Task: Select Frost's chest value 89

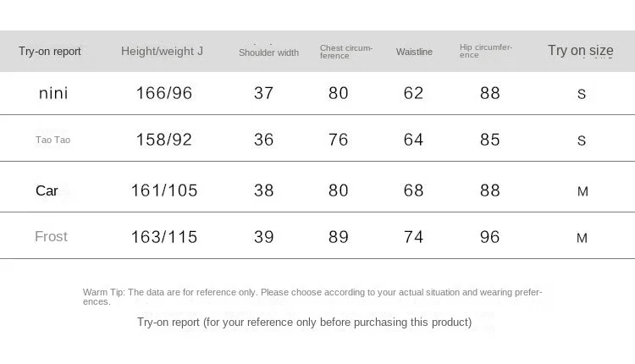Action: point(339,237)
